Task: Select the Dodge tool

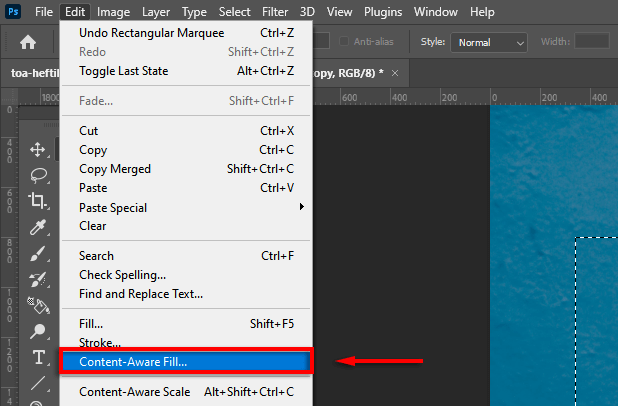Action: tap(38, 332)
